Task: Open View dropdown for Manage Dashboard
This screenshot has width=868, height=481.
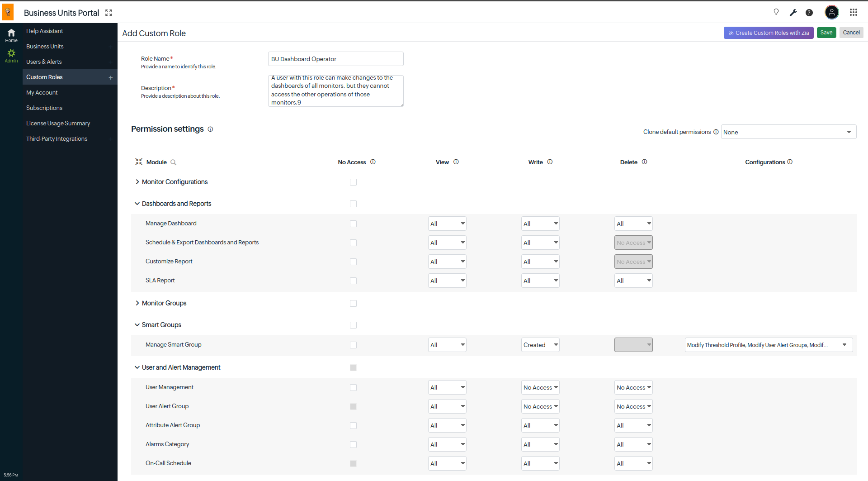Action: (447, 224)
